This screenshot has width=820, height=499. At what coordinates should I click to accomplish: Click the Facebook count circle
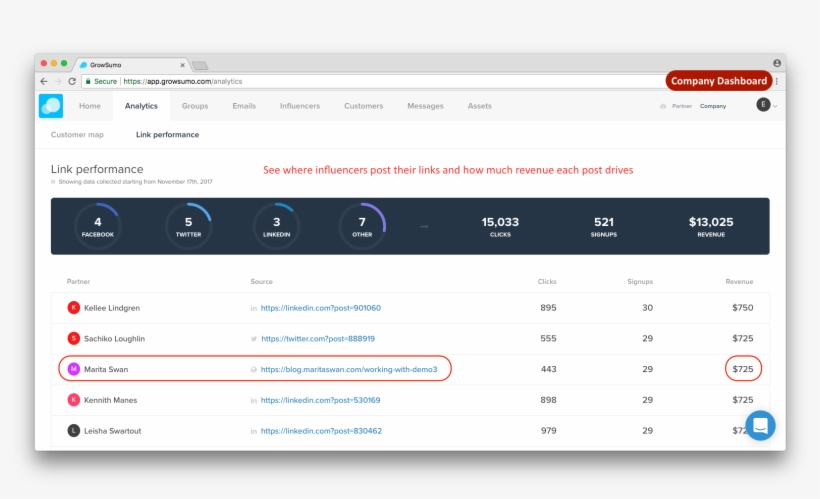pyautogui.click(x=98, y=226)
